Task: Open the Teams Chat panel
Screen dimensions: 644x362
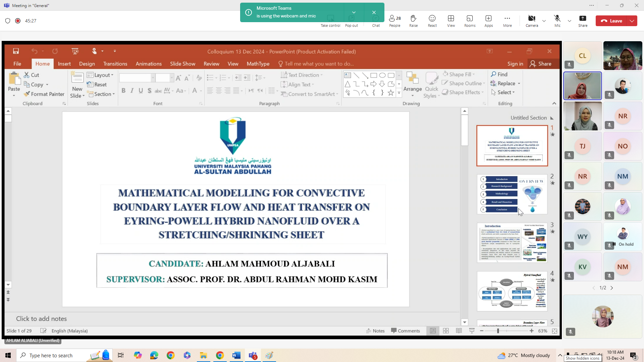Action: [376, 21]
